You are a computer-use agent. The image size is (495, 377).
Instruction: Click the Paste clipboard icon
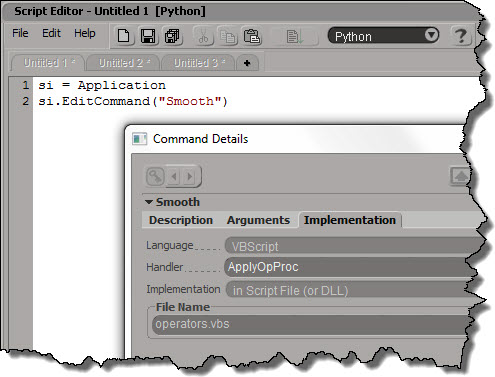tap(252, 36)
